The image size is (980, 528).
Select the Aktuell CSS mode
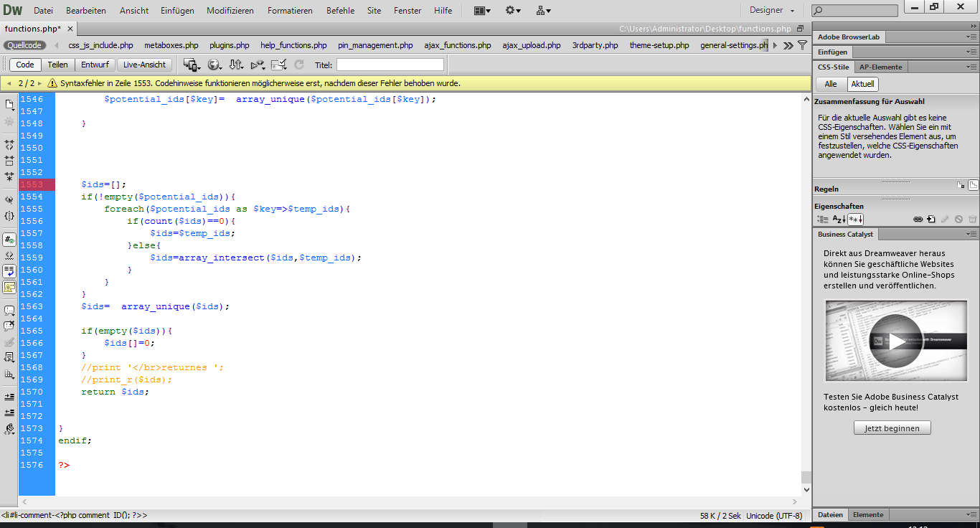pos(862,84)
